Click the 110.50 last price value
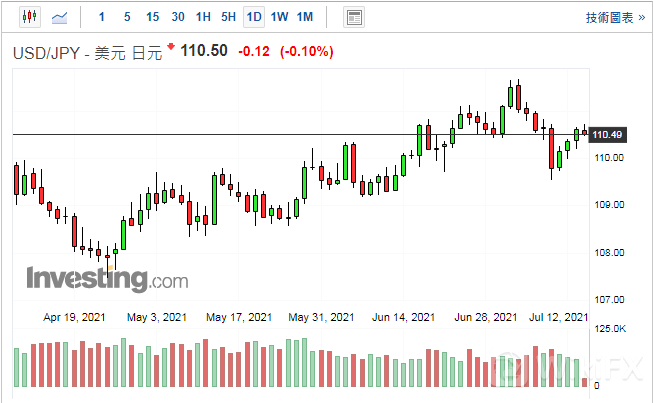The height and width of the screenshot is (403, 654). click(x=203, y=51)
